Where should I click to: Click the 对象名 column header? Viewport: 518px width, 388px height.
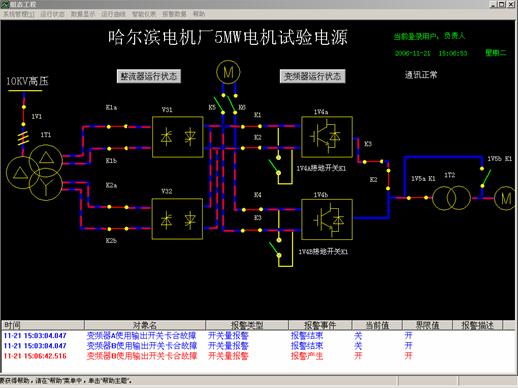pyautogui.click(x=145, y=325)
